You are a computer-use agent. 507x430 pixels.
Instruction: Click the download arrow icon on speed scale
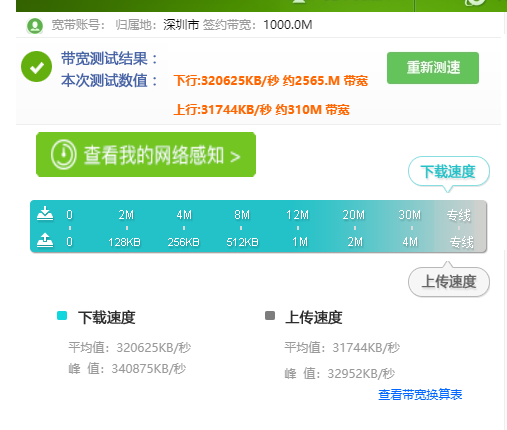click(45, 214)
